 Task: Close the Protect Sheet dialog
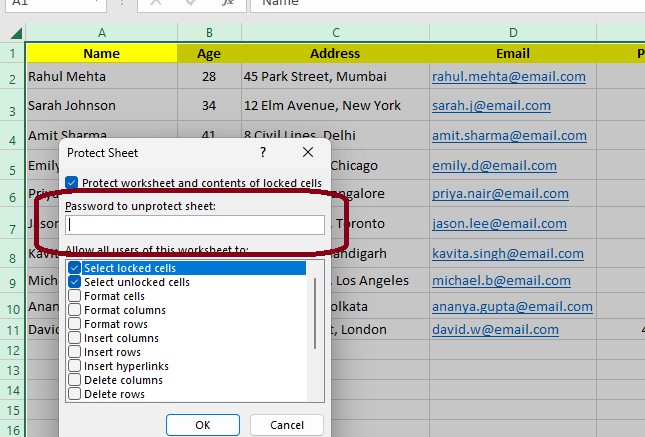pos(308,152)
